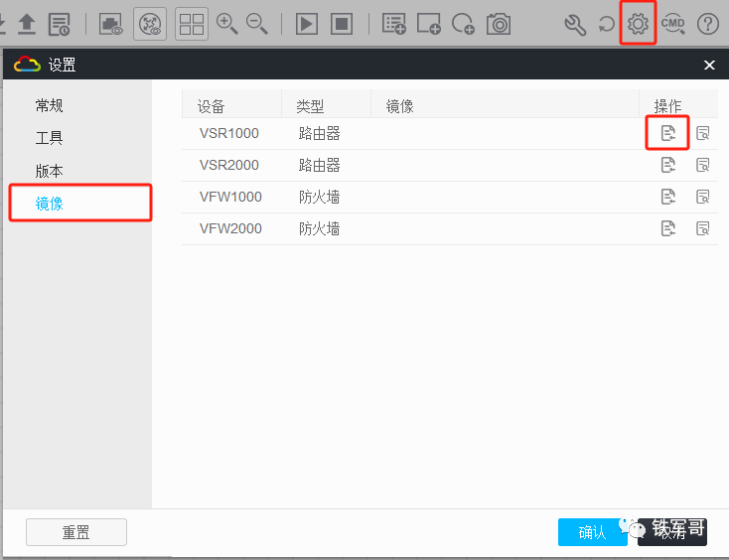The width and height of the screenshot is (729, 560).
Task: Click the help question mark icon
Action: click(x=707, y=23)
